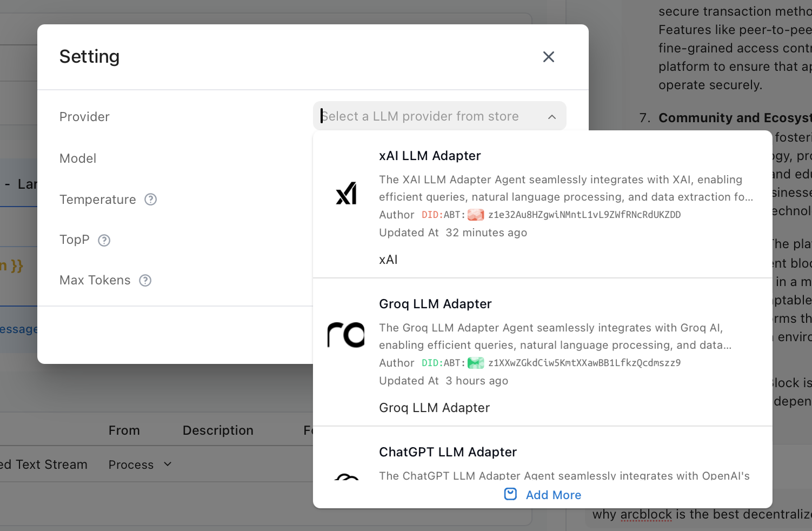This screenshot has height=531, width=812.
Task: Select xAI LLM Adapter option
Action: (430, 156)
